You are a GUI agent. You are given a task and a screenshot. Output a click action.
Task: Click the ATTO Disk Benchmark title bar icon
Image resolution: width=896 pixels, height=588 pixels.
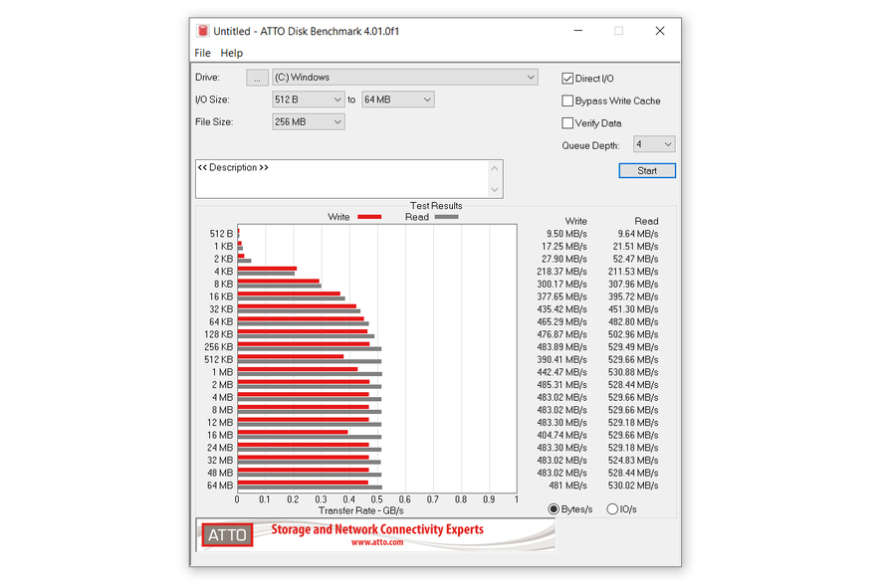[202, 31]
